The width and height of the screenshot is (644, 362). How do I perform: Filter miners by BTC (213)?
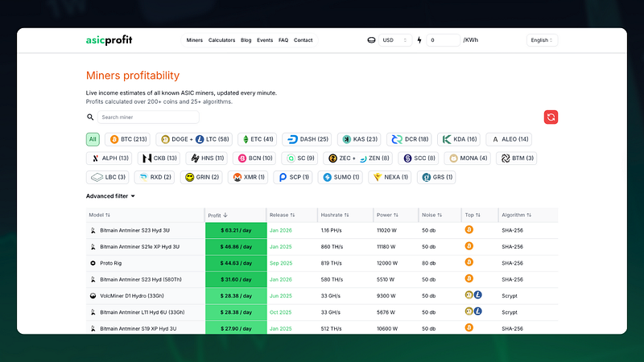coord(128,139)
